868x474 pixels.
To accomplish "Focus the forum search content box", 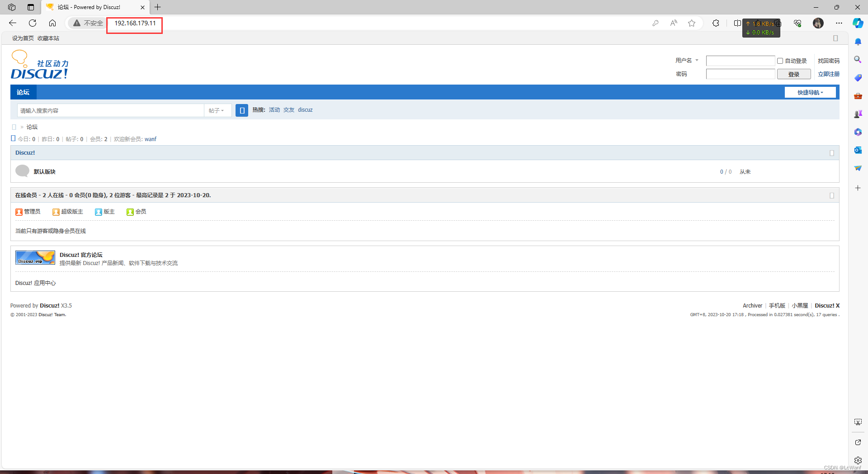I will pos(111,110).
